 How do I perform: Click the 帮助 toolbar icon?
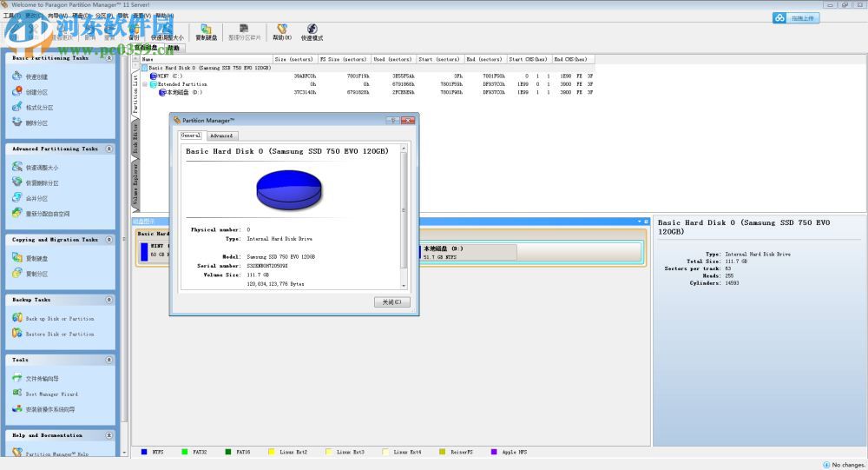coord(282,29)
